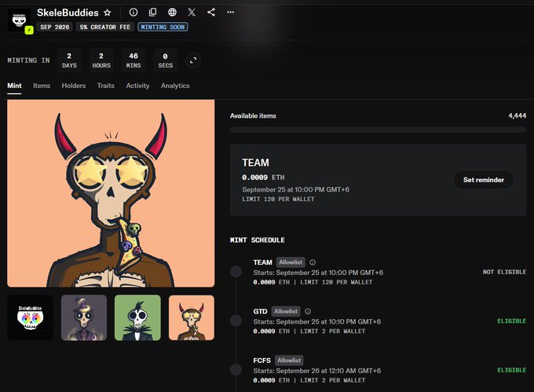Switch to the Mint tab
The image size is (534, 392).
(14, 86)
